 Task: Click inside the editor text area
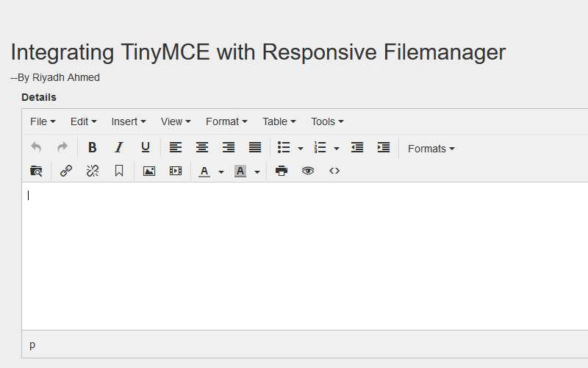pos(305,256)
